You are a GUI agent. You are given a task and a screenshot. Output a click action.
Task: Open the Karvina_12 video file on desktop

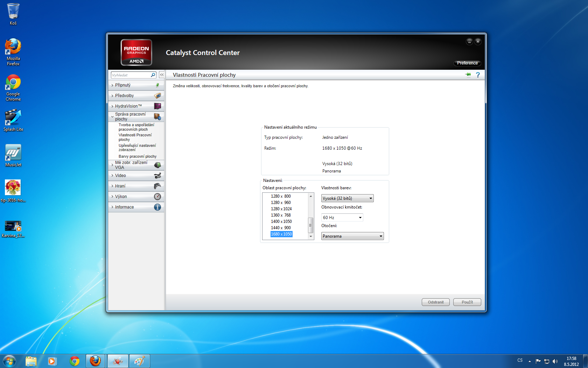pyautogui.click(x=13, y=229)
